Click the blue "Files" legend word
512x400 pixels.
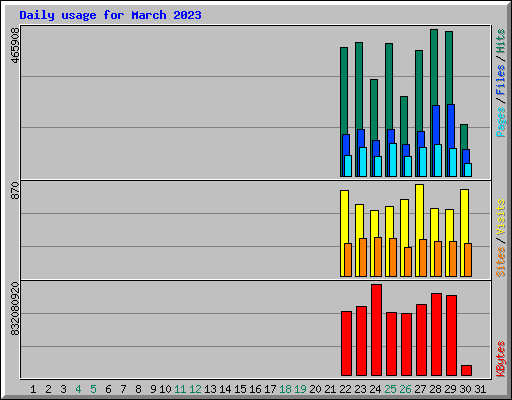pos(501,80)
